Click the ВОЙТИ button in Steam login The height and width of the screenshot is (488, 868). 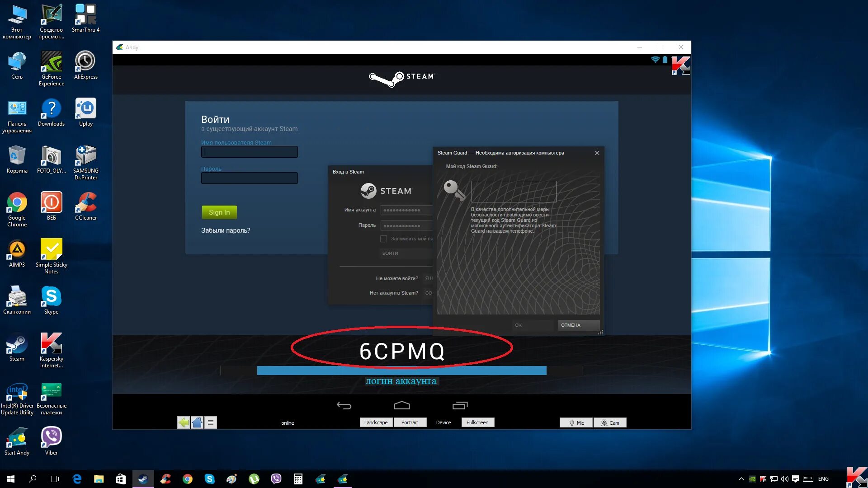tap(390, 253)
